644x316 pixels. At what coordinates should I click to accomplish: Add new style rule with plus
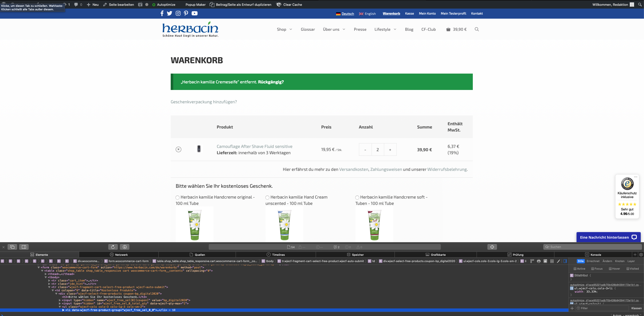click(572, 308)
